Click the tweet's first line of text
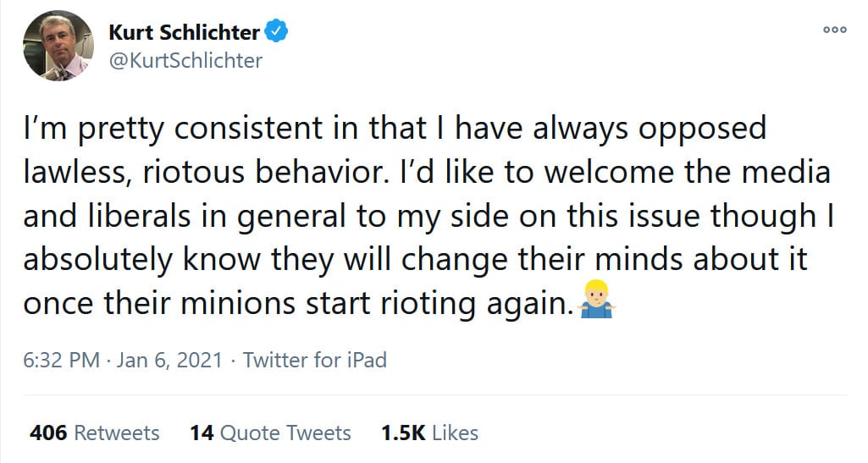Image resolution: width=868 pixels, height=463 pixels. (x=394, y=129)
